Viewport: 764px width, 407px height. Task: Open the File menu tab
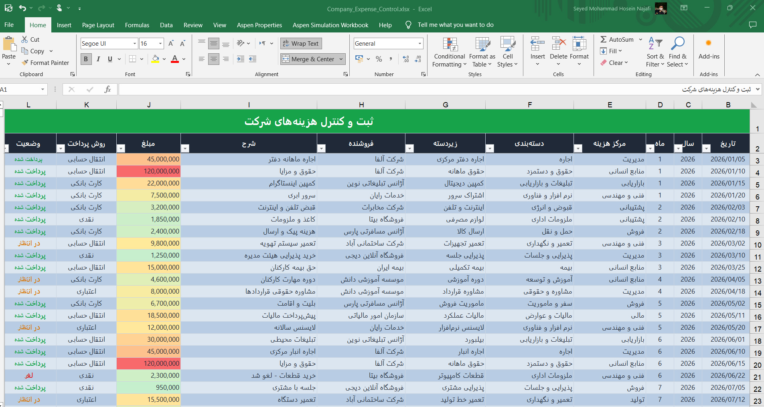(x=9, y=25)
